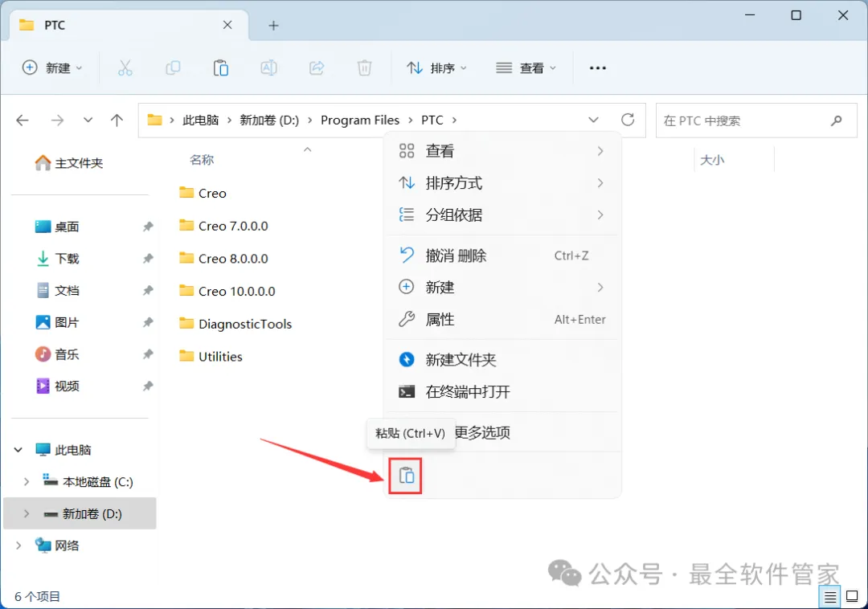Open 图片 in navigation pane
868x609 pixels.
pyautogui.click(x=57, y=322)
